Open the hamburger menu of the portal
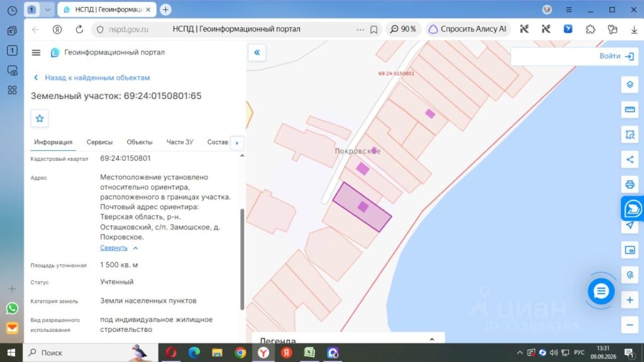 pos(36,53)
